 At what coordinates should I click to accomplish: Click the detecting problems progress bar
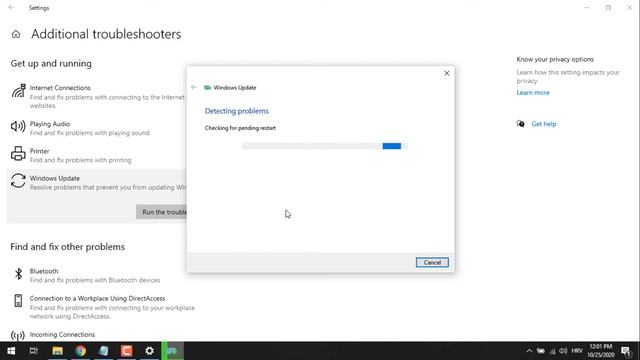pos(324,146)
